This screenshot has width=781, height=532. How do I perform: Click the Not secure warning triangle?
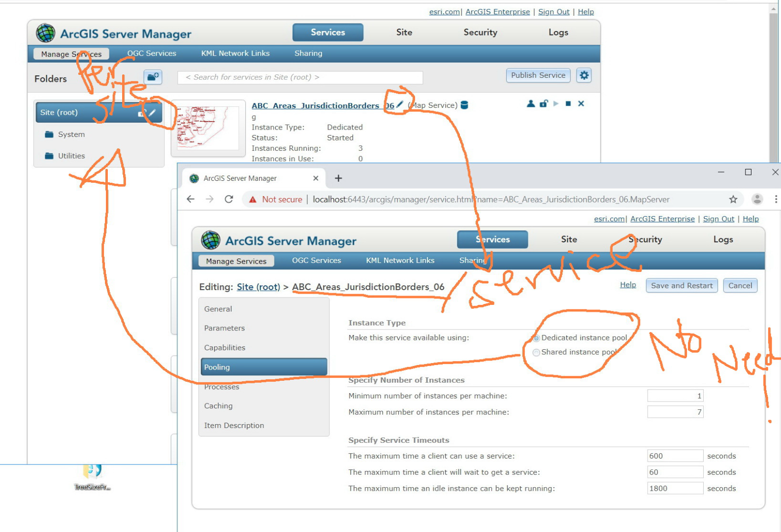coord(253,199)
